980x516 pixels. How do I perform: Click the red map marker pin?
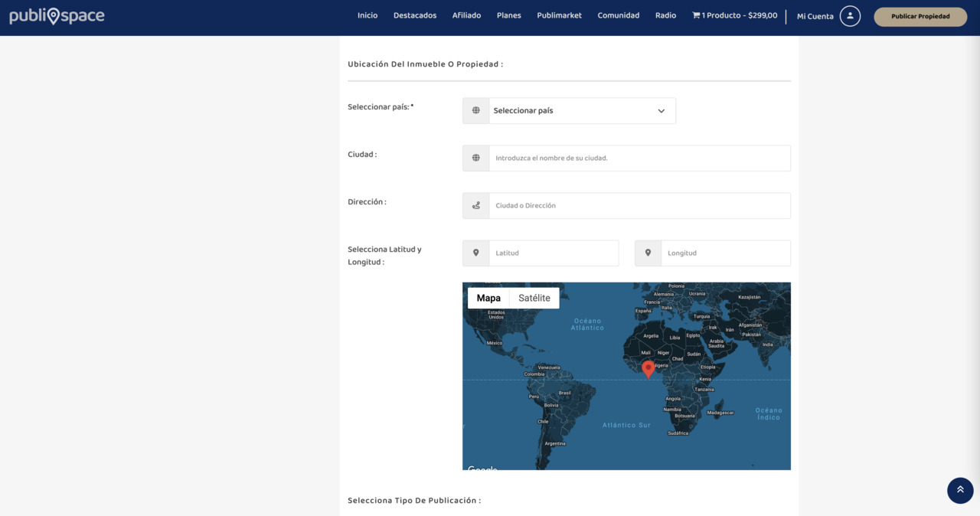(x=648, y=369)
